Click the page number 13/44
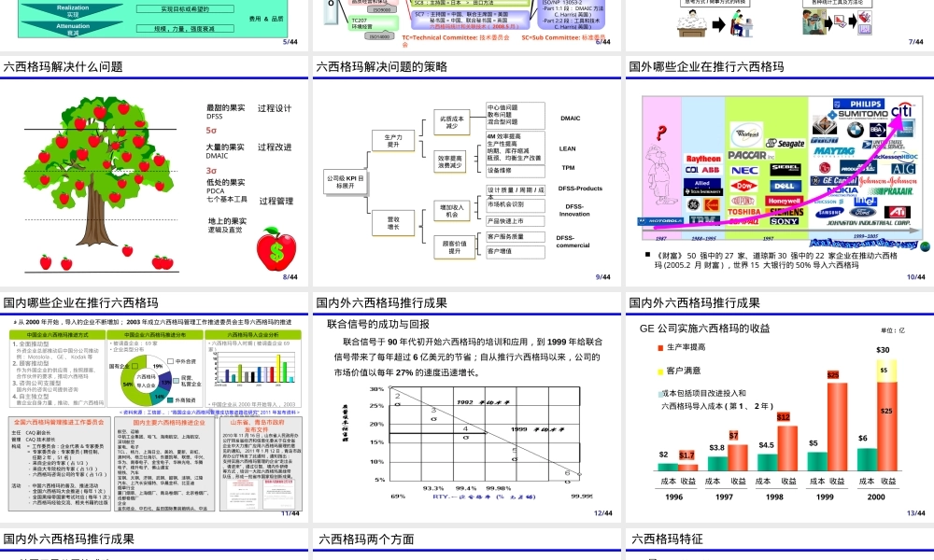 pos(915,513)
